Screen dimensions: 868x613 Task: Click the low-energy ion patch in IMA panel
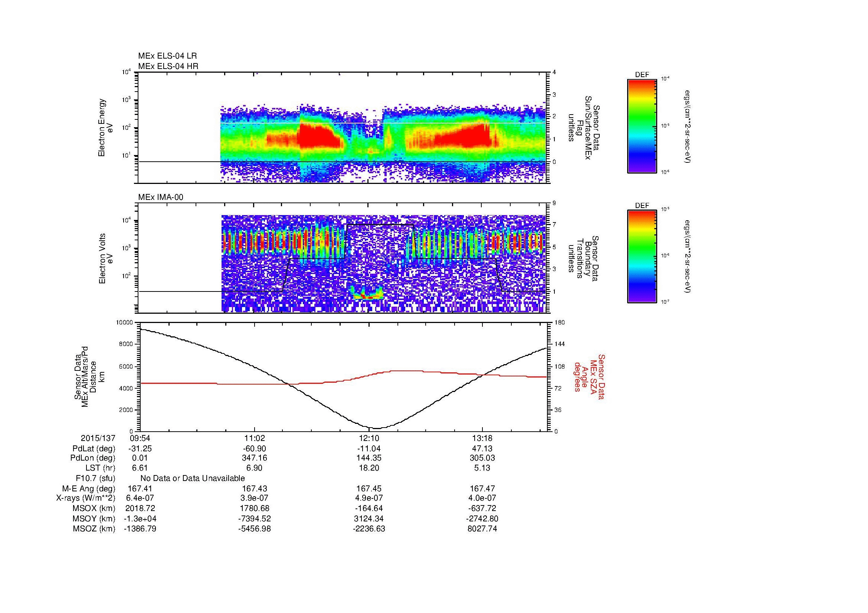[367, 293]
